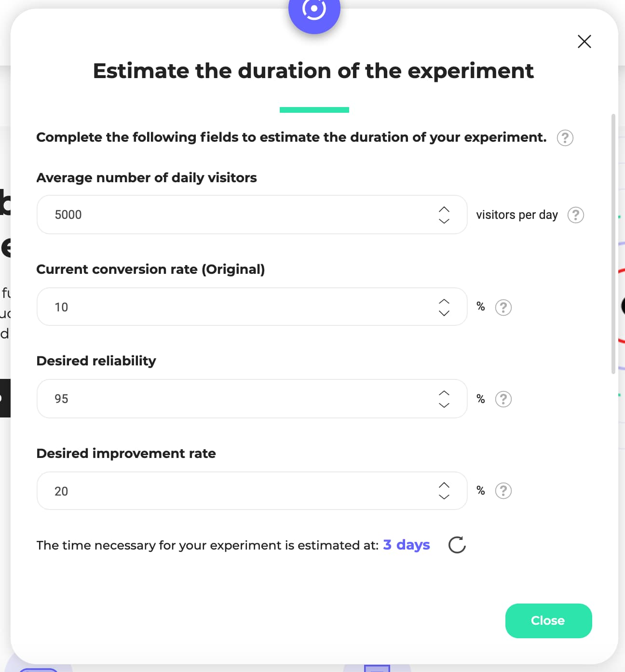Viewport: 625px width, 672px height.
Task: Click the refresh icon to recalculate duration
Action: 457,545
